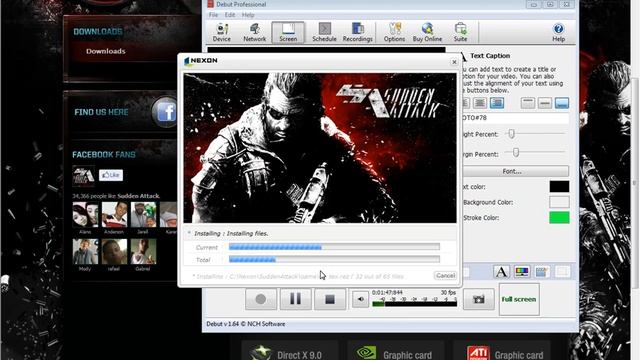Click the Help icon in Debut toolbar
The width and height of the screenshot is (640, 360).
(x=558, y=32)
